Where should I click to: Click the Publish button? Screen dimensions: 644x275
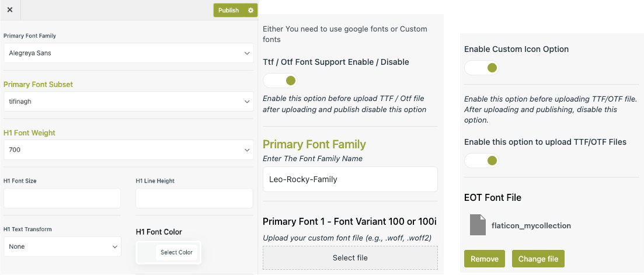coord(228,11)
